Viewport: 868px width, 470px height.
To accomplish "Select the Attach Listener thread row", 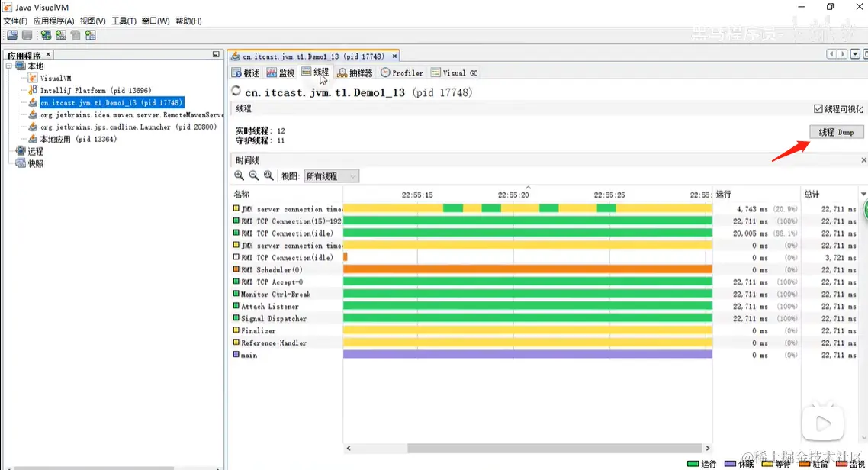I will (545, 306).
